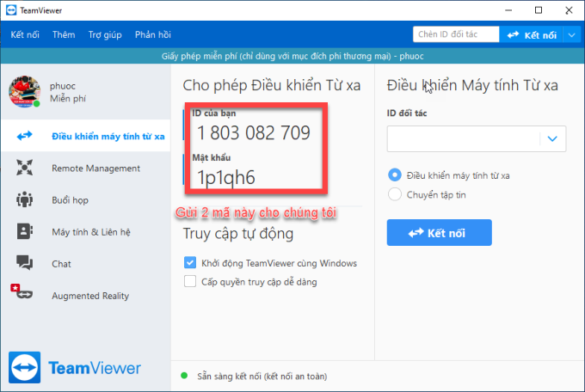This screenshot has height=392, width=585.
Task: Open the dropdown arrow beside top Kết nối button
Action: (572, 34)
